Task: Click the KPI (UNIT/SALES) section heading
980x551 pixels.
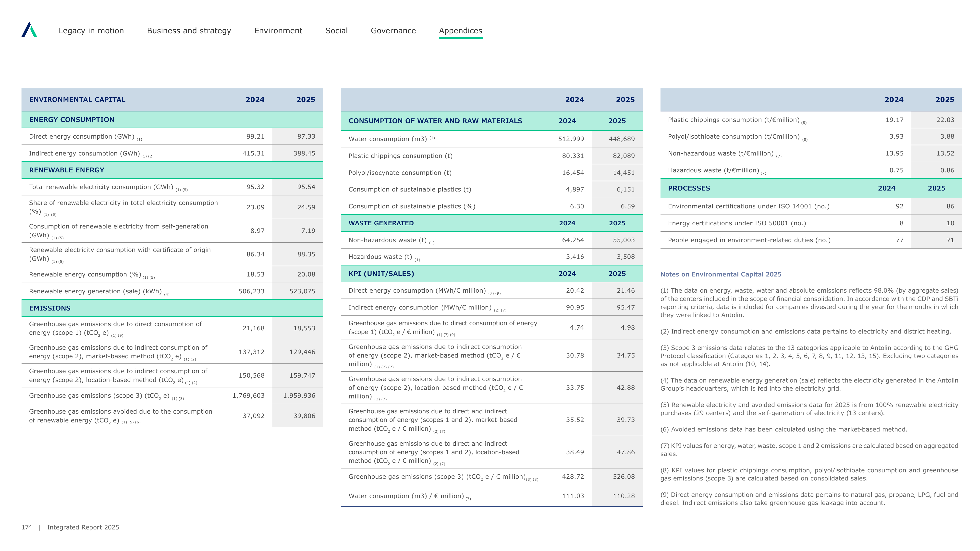Action: pyautogui.click(x=381, y=273)
